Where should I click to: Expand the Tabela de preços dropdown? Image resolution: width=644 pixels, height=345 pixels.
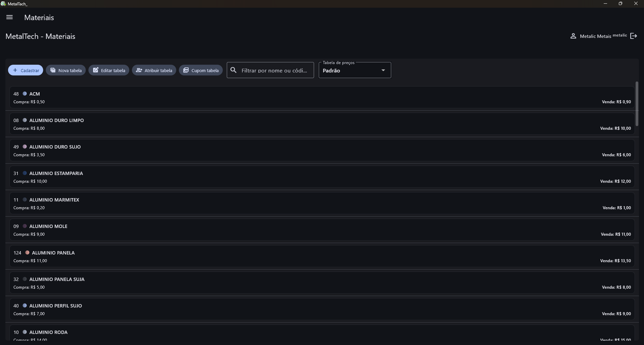(x=355, y=70)
